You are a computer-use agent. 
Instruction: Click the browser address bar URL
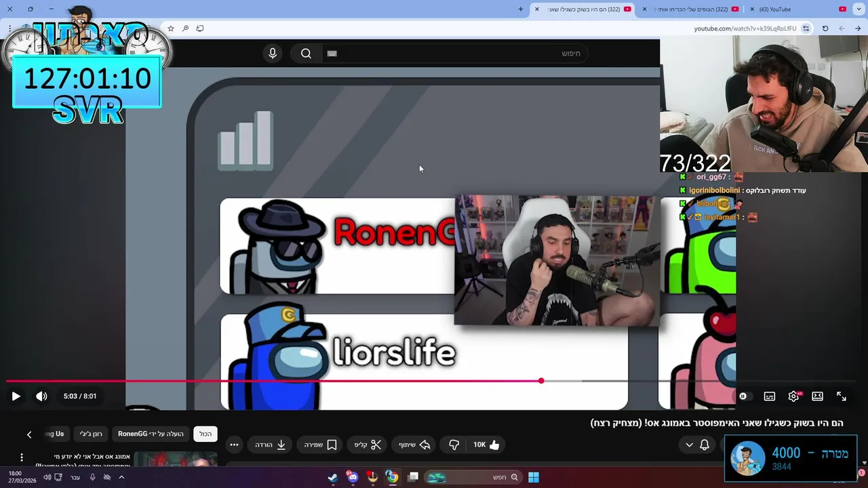745,28
